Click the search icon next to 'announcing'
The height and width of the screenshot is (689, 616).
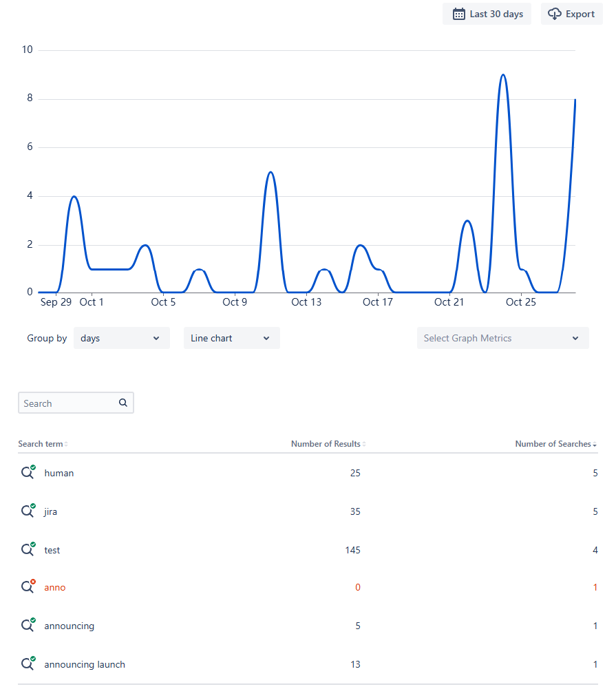click(x=28, y=626)
